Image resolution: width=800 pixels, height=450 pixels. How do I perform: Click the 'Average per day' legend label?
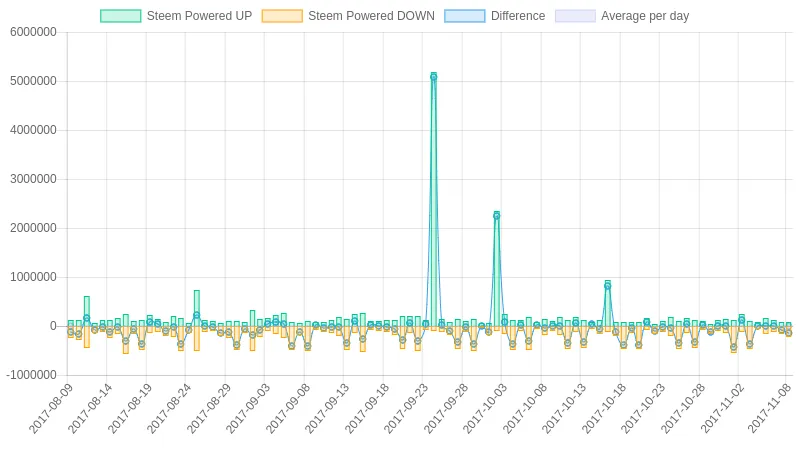point(645,16)
